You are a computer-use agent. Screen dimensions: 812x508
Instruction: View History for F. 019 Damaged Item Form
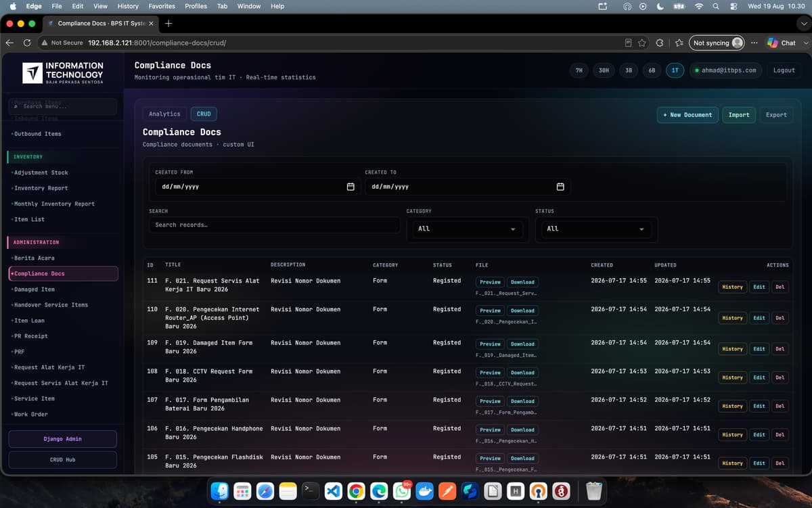coord(732,349)
